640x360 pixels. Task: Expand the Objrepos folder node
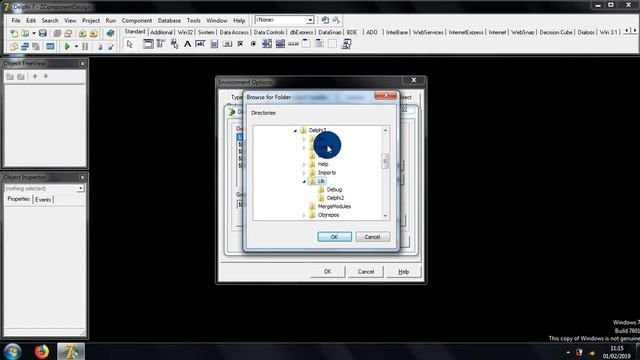click(x=304, y=215)
